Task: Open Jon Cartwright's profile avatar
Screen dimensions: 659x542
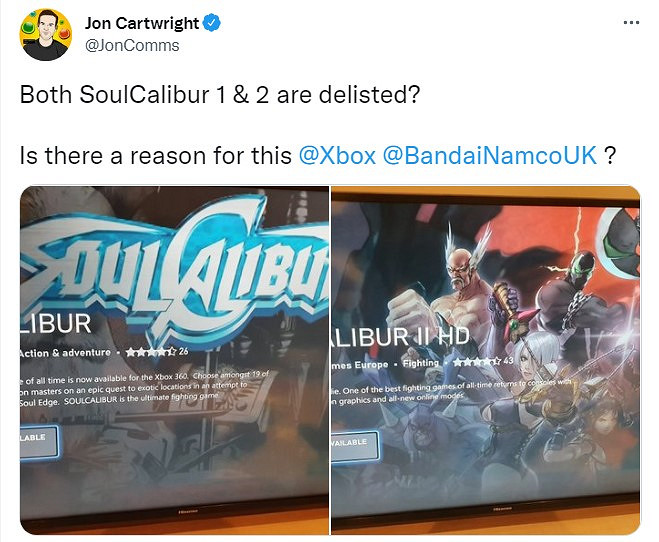Action: (45, 35)
